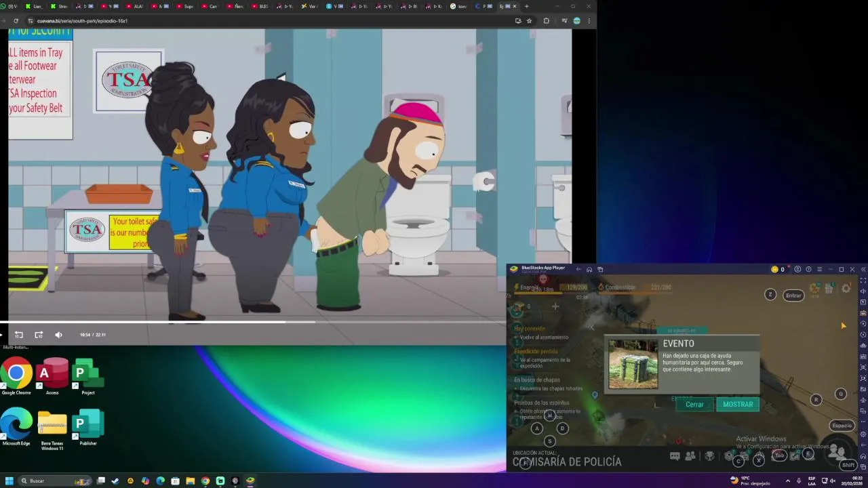Open the Chrome profile avatar
Viewport: 868px width, 488px height.
pyautogui.click(x=576, y=21)
